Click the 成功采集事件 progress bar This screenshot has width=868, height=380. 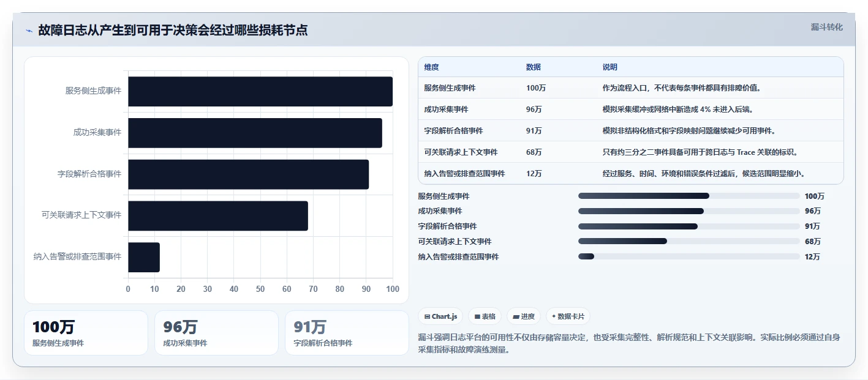click(689, 211)
